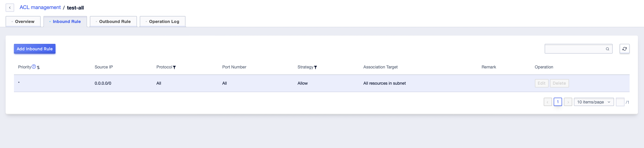644x148 pixels.
Task: Click the Add Inbound Rule button
Action: tap(35, 49)
